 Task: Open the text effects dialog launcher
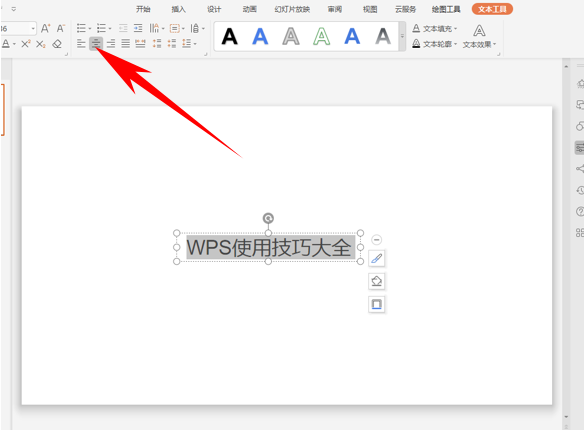point(498,55)
